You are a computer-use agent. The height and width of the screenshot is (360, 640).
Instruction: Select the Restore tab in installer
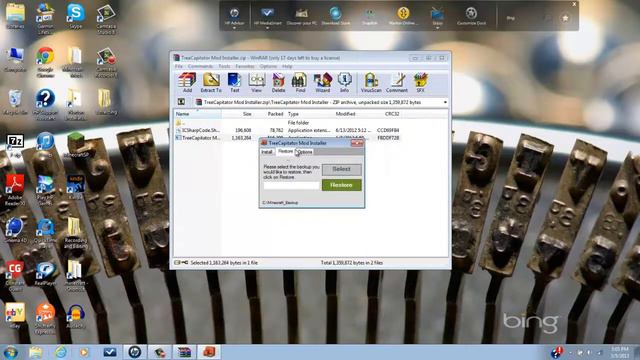(x=285, y=151)
